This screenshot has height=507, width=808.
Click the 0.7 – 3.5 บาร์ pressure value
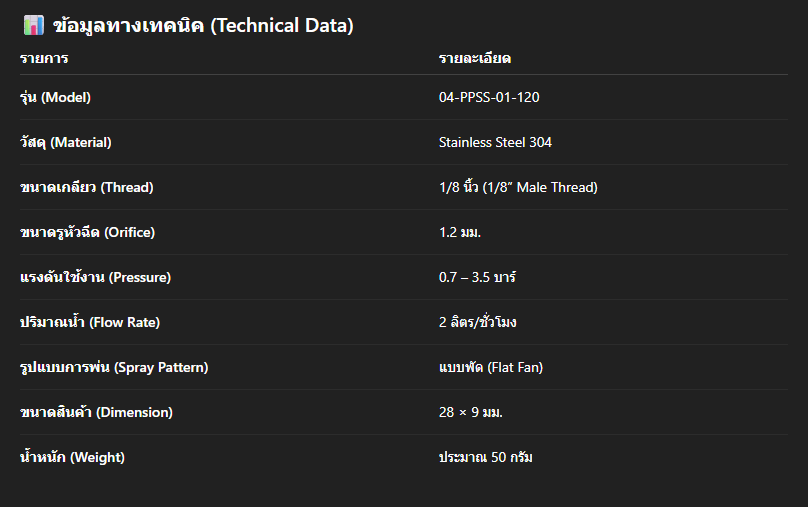tap(477, 277)
